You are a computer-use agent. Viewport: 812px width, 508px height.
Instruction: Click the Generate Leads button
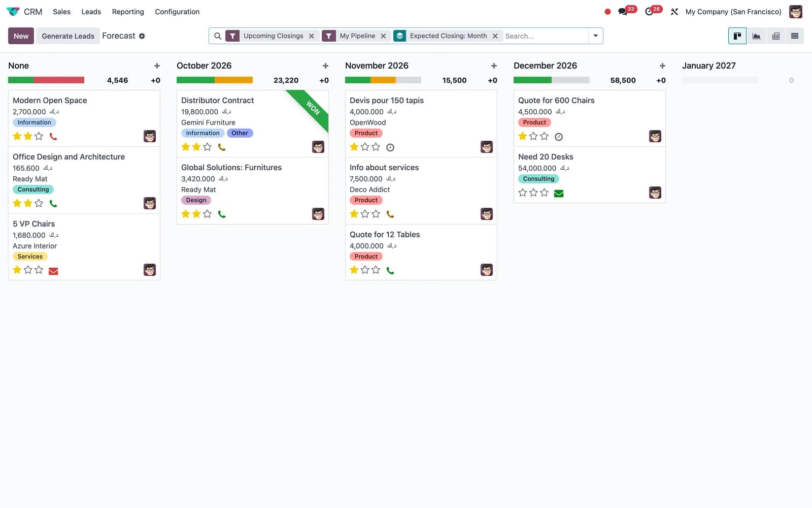click(x=68, y=36)
